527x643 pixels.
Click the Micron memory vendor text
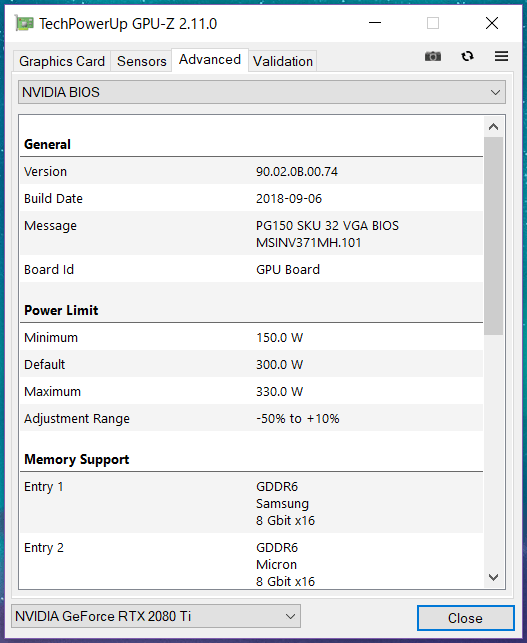coord(276,565)
